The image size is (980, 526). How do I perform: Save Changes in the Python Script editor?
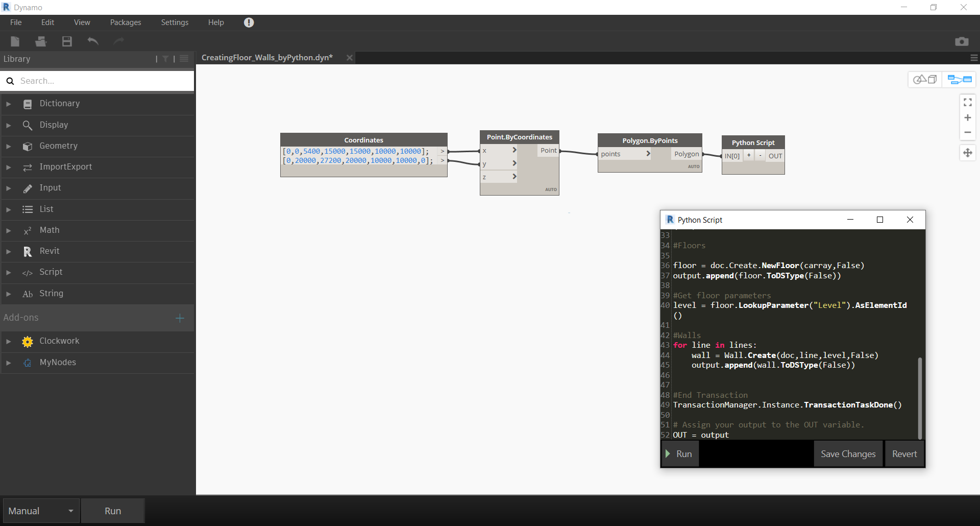click(848, 454)
